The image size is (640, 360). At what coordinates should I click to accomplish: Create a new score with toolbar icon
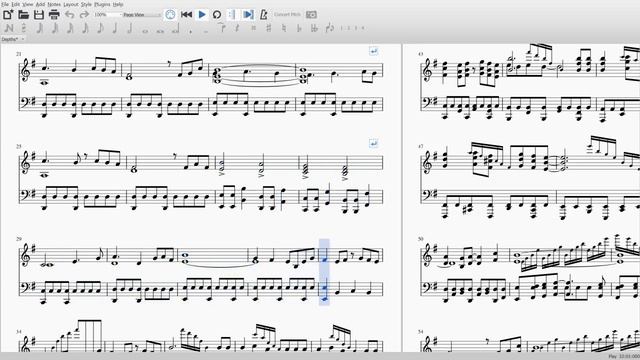8,15
